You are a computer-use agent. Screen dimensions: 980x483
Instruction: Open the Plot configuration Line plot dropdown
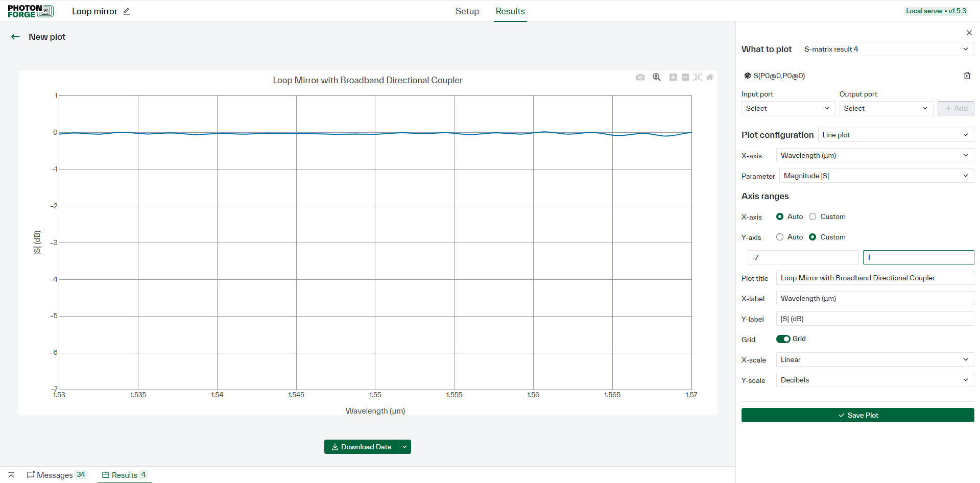click(x=896, y=135)
